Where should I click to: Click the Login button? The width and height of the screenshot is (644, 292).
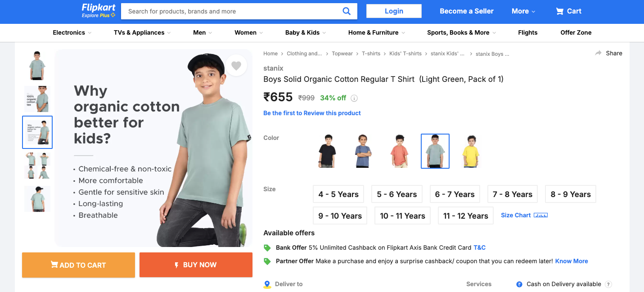[x=394, y=11]
